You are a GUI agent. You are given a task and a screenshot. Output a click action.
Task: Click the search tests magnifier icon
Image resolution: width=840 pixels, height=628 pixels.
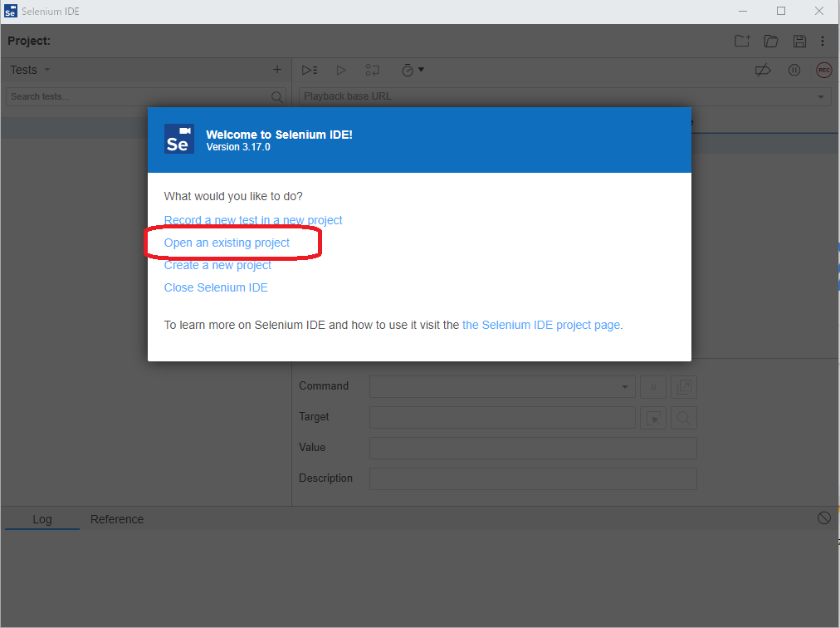[277, 97]
